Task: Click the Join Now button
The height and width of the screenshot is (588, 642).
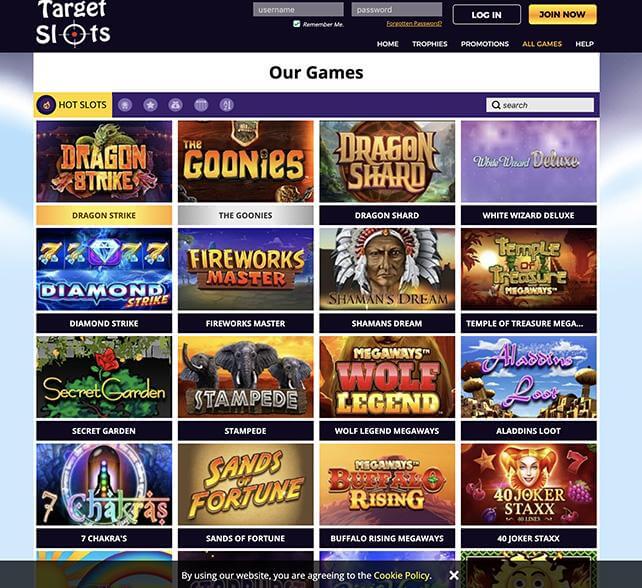Action: coord(562,14)
